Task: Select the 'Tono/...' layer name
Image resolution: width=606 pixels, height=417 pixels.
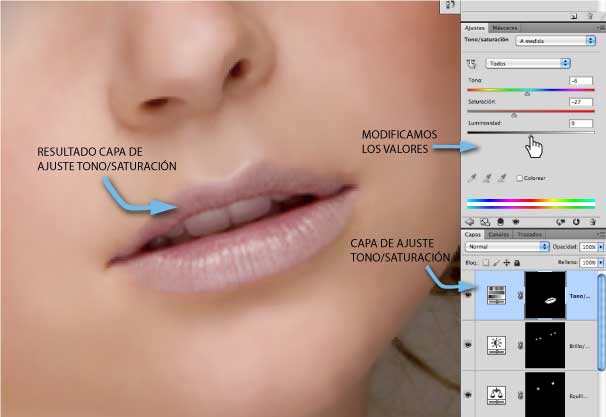Action: click(579, 296)
